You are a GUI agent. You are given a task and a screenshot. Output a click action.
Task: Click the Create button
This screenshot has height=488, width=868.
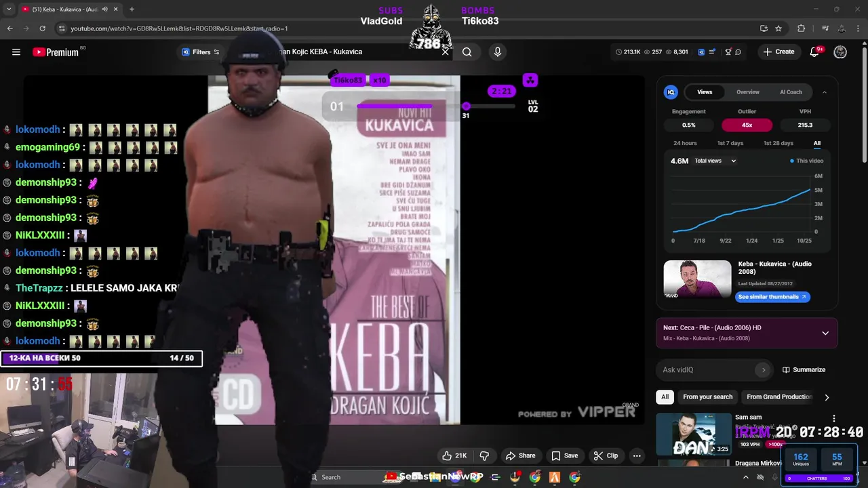pos(778,52)
